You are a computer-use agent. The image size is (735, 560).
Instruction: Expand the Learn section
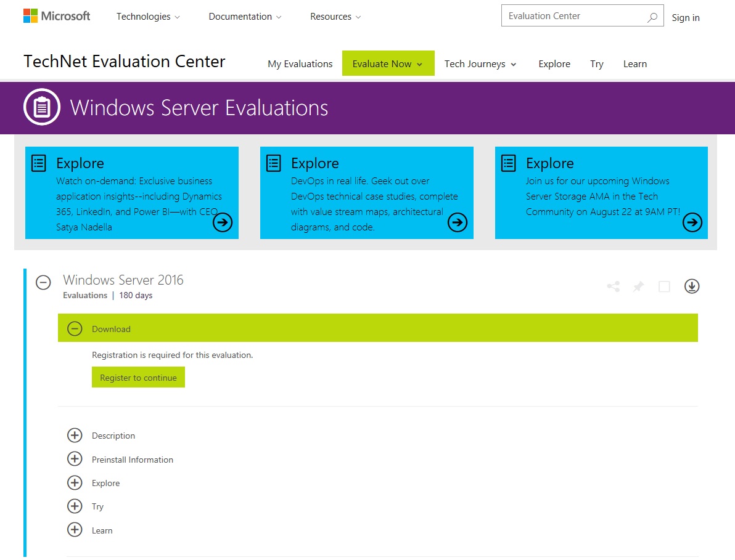point(75,530)
